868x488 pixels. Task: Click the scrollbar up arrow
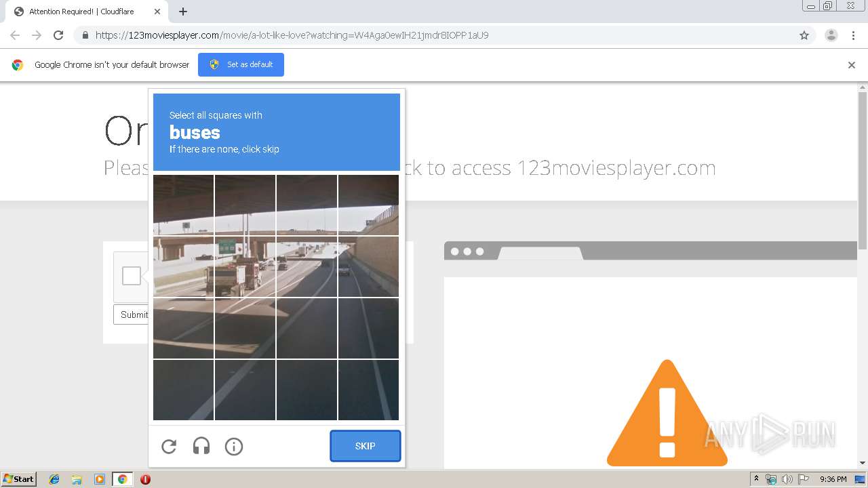pos(863,87)
